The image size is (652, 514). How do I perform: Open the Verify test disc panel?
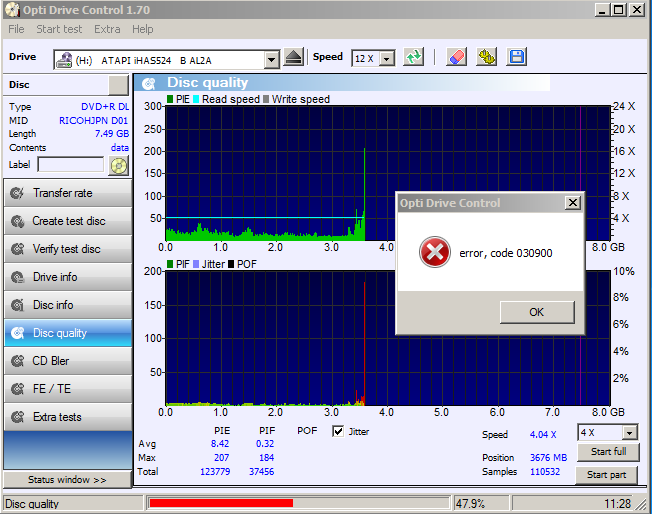[68, 249]
